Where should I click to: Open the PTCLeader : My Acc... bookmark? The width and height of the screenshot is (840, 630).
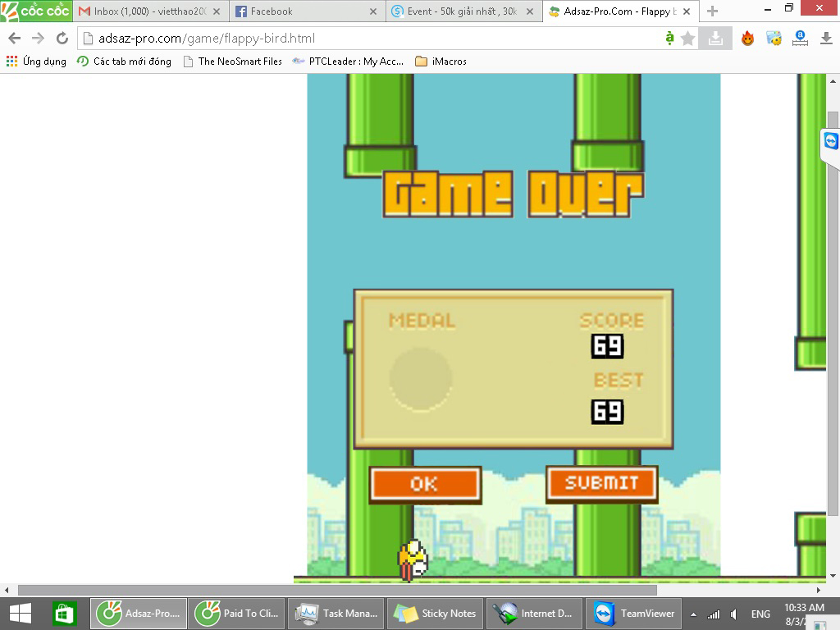[348, 61]
